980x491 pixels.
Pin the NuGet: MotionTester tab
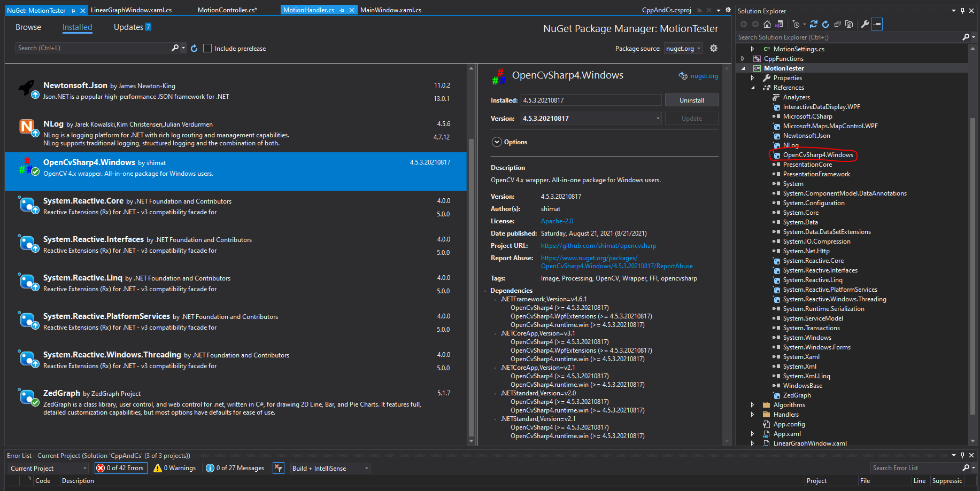73,10
